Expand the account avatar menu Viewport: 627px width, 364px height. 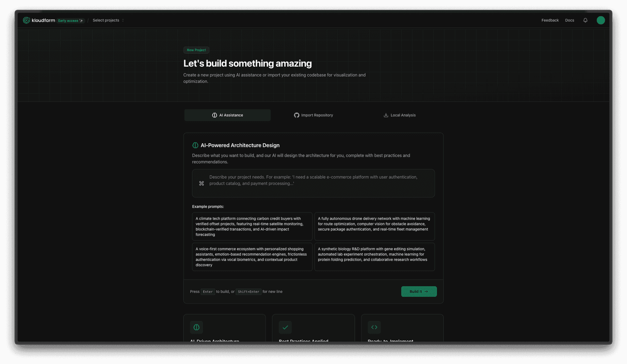click(x=601, y=20)
